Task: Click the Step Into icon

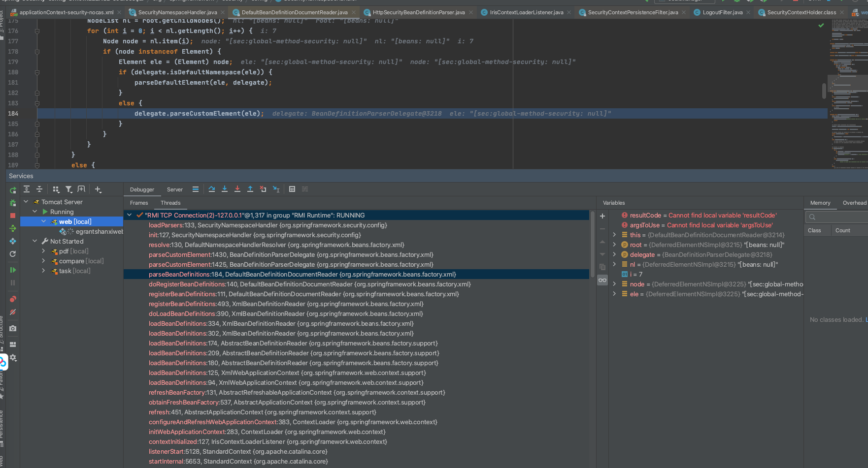Action: point(225,189)
